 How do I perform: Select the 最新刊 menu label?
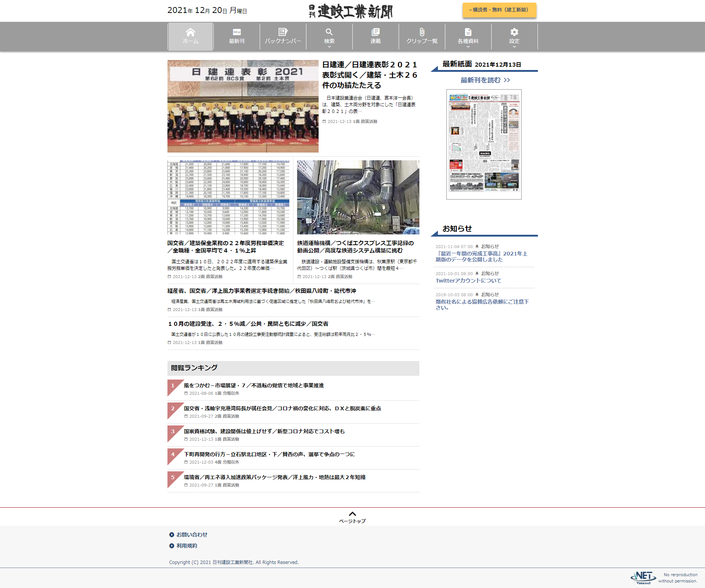pos(237,41)
